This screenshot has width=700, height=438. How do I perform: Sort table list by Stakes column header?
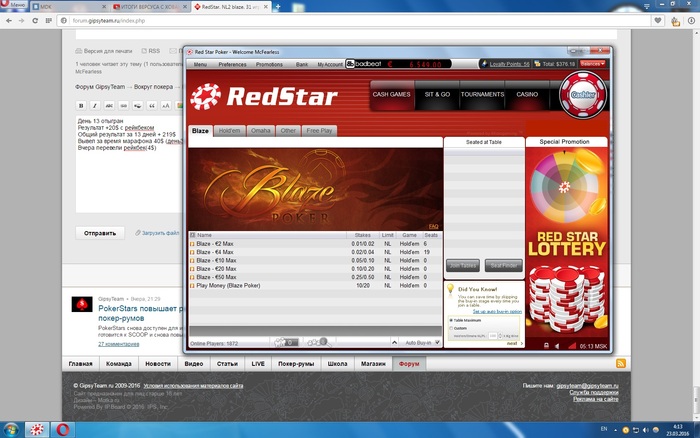(x=362, y=235)
